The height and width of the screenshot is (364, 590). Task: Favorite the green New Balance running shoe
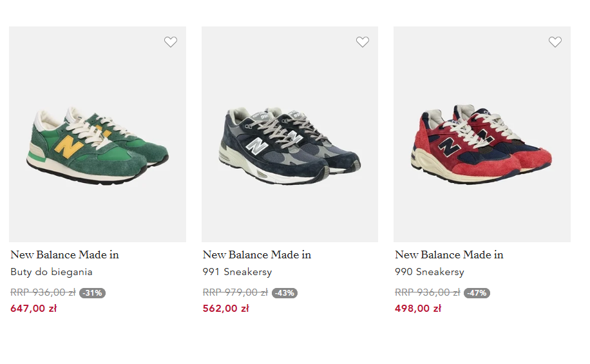170,42
